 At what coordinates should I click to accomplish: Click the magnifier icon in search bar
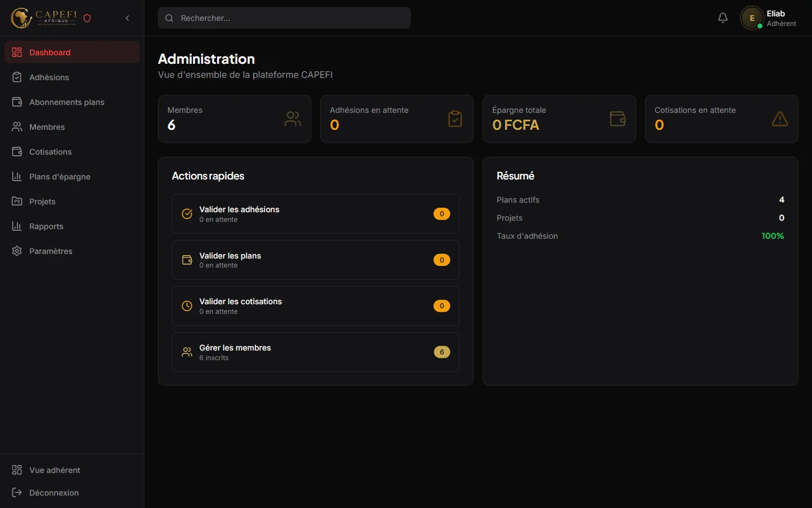click(x=169, y=18)
